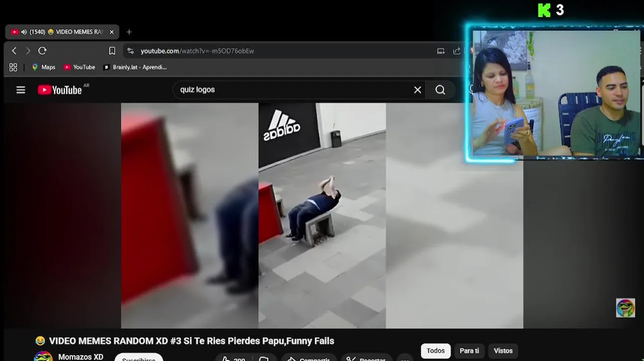
Task: Go back with the browser back arrow
Action: [x=14, y=51]
